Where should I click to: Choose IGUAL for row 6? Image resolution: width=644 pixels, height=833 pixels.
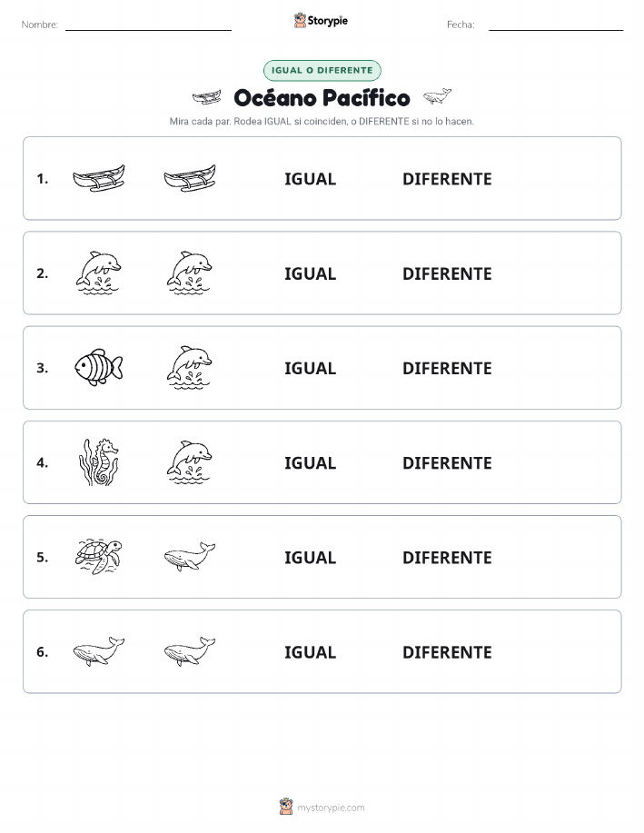(311, 652)
